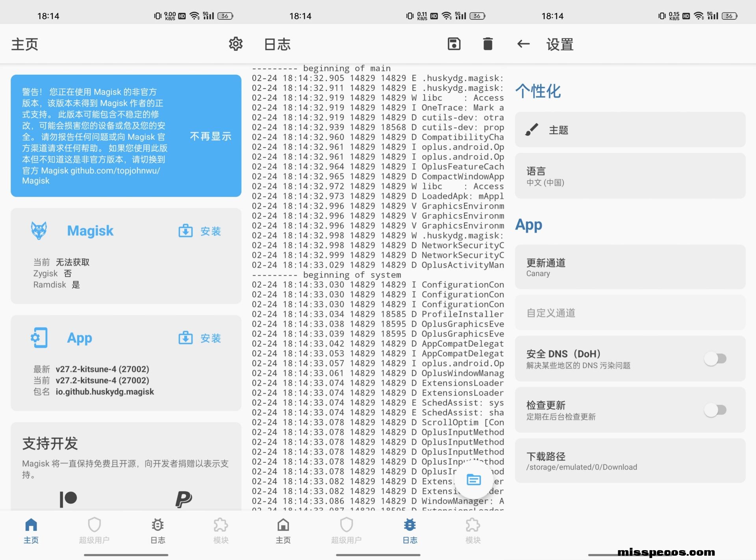Dismiss warning with 不再显示
756x560 pixels.
click(211, 136)
